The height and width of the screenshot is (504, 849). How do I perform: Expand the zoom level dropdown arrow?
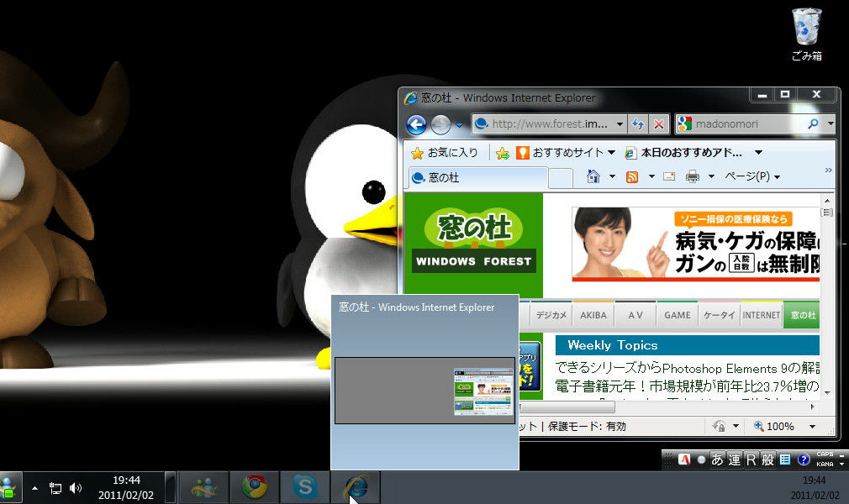[812, 427]
